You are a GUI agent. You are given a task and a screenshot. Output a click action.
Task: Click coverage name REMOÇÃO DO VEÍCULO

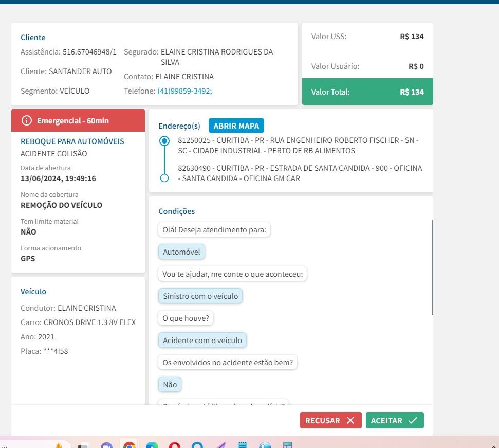click(x=62, y=205)
